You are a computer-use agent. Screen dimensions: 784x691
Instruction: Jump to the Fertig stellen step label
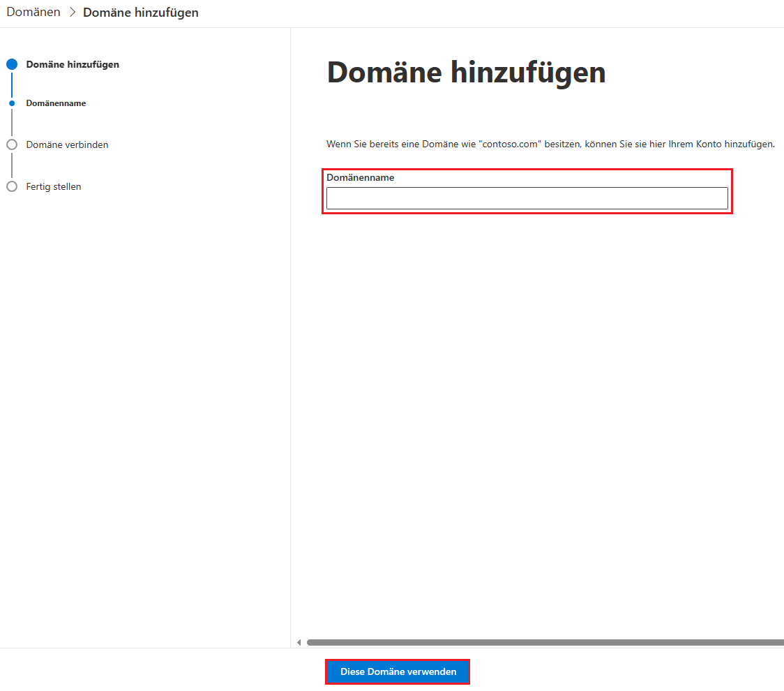[x=54, y=186]
